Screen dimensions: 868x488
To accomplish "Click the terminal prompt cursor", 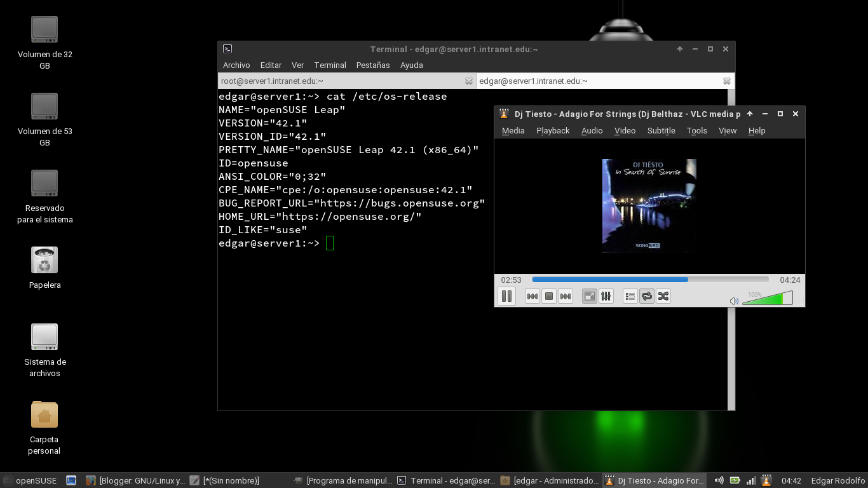I will (330, 243).
